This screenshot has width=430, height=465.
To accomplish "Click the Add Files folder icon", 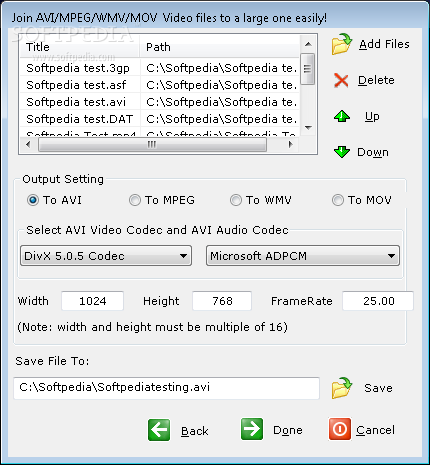I will [x=342, y=44].
